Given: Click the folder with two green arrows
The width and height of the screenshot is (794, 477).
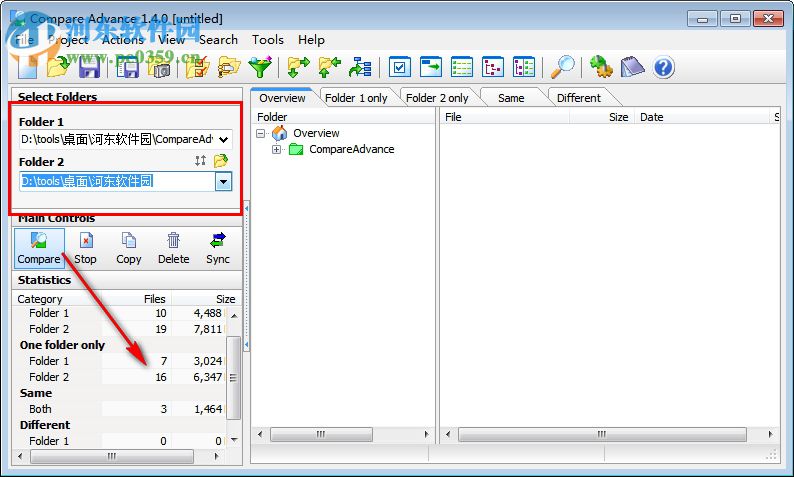Looking at the screenshot, I should 298,67.
